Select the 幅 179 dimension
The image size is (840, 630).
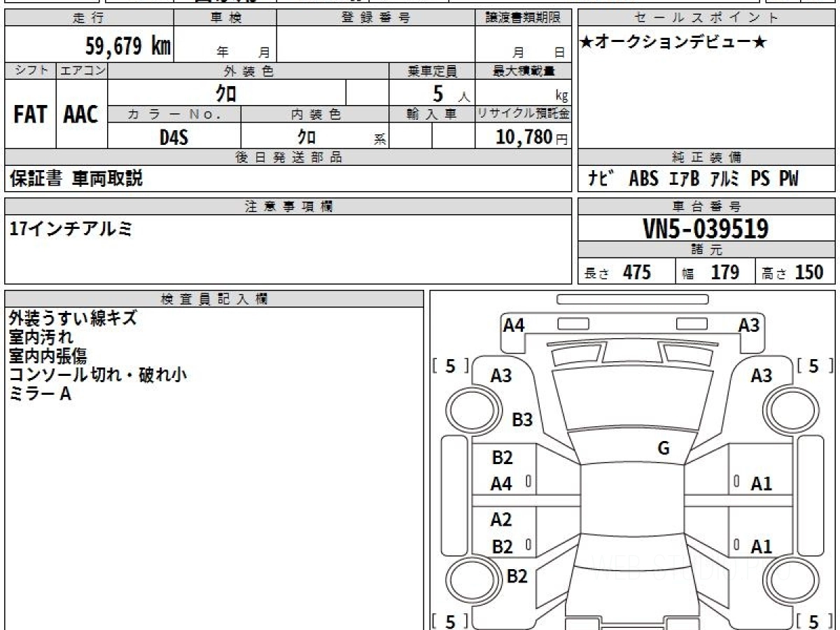[x=711, y=272]
